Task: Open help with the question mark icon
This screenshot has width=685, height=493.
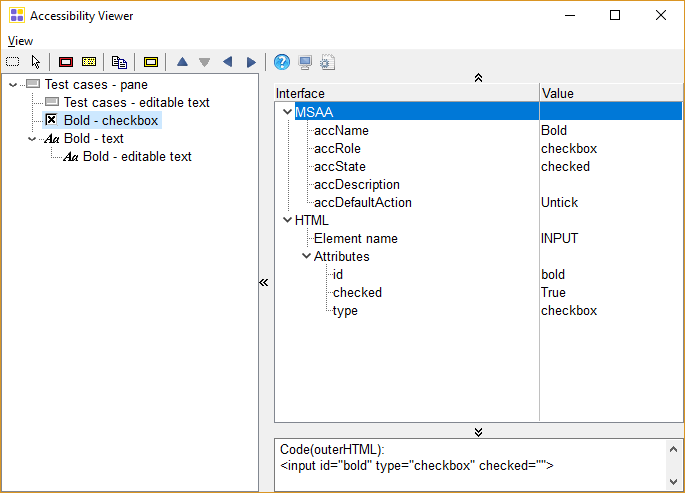Action: coord(282,62)
